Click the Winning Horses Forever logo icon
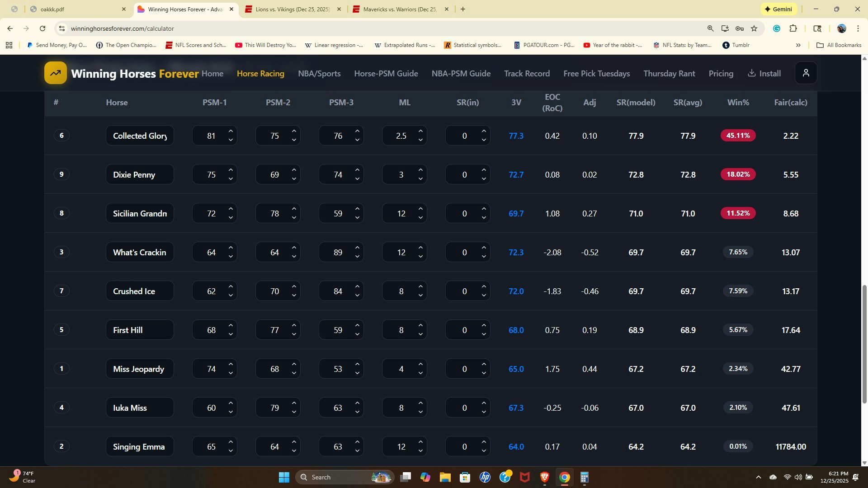This screenshot has height=488, width=868. [x=55, y=73]
